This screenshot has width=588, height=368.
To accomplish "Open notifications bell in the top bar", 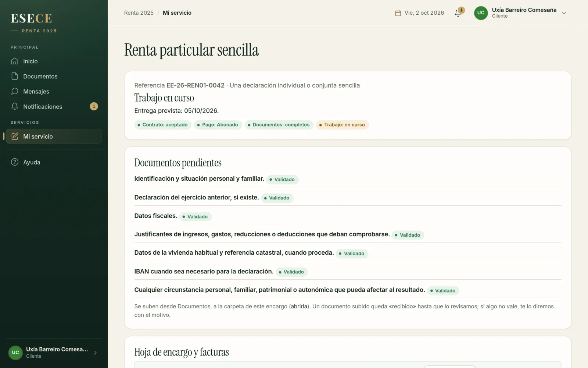I will tap(458, 13).
